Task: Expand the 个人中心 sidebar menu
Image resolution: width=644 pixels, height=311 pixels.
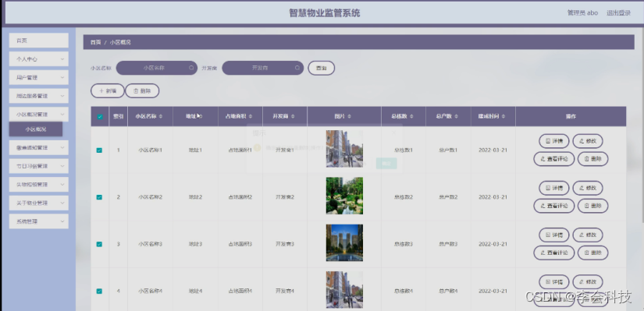Action: pyautogui.click(x=38, y=59)
